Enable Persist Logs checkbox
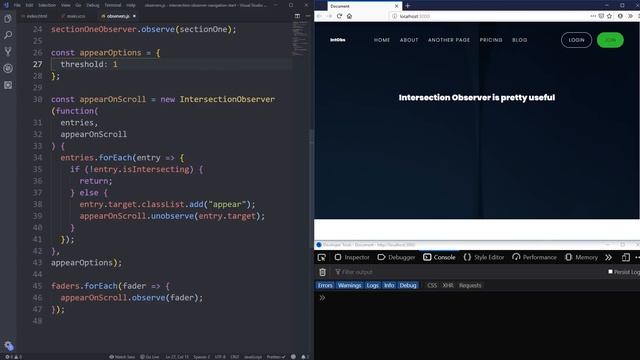 pyautogui.click(x=610, y=271)
